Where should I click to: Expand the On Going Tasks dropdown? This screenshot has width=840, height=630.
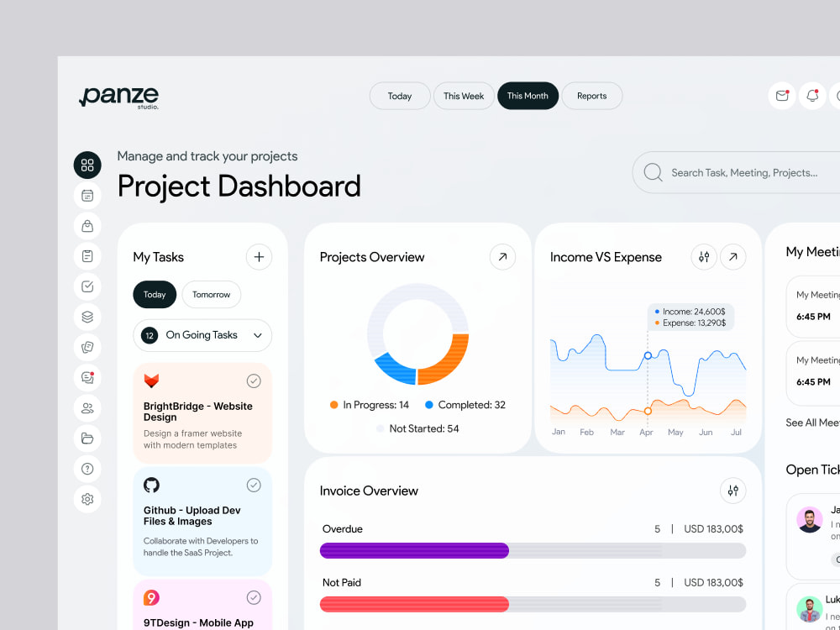[202, 335]
